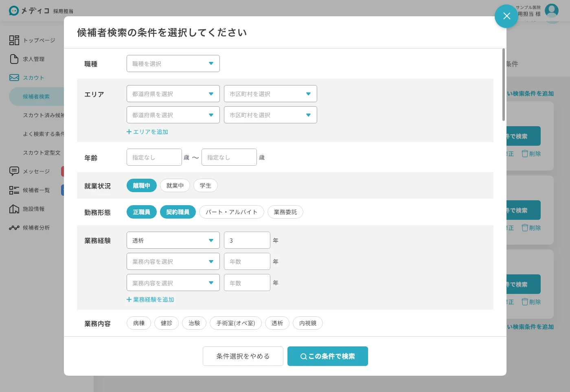Deselect the 契約職員 employment chip
The height and width of the screenshot is (392, 570).
coord(178,212)
